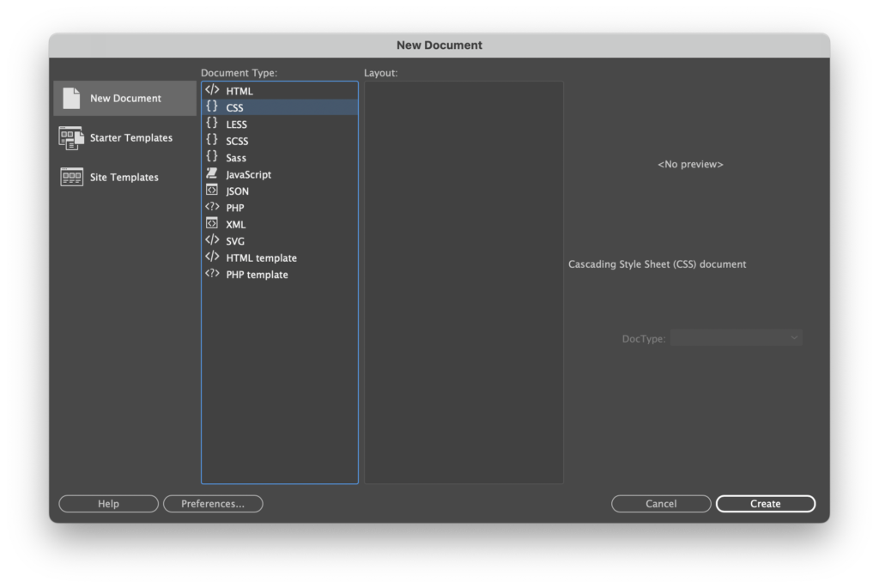Open the Preferences dialog
Viewport: 879px width, 588px height.
pos(213,504)
